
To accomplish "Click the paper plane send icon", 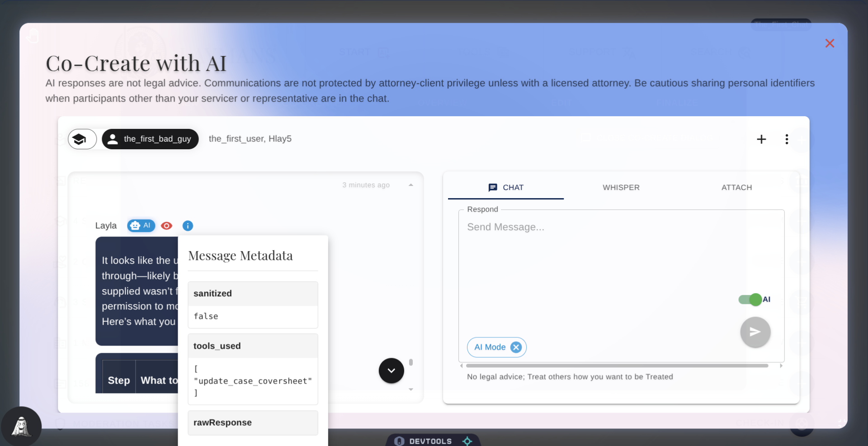I will click(x=755, y=332).
